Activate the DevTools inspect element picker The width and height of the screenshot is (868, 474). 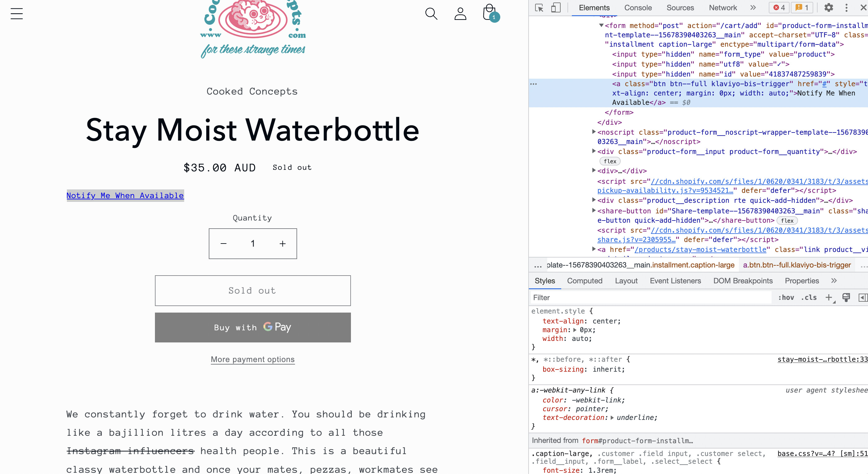tap(539, 8)
